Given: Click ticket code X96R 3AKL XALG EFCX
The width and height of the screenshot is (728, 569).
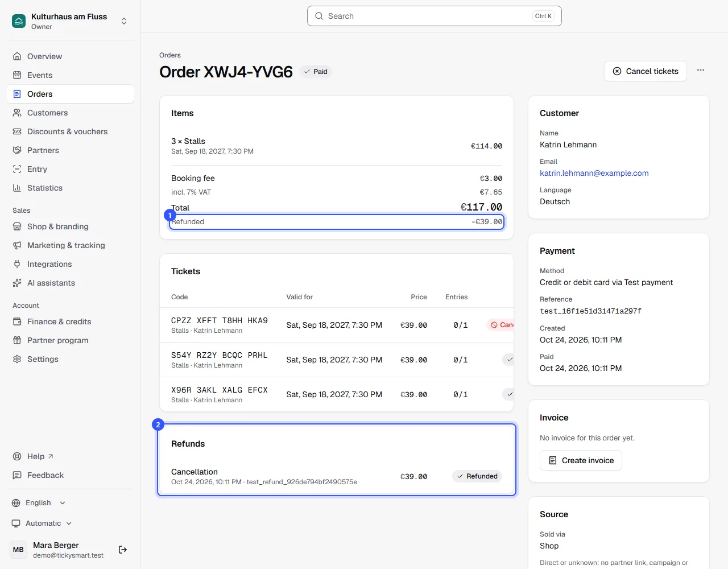Looking at the screenshot, I should point(220,390).
